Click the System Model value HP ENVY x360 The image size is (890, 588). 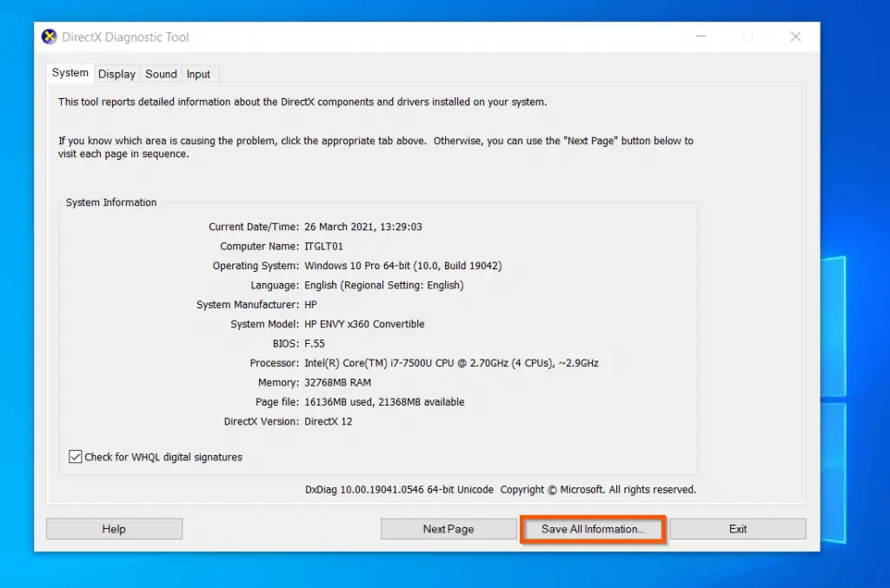tap(364, 324)
